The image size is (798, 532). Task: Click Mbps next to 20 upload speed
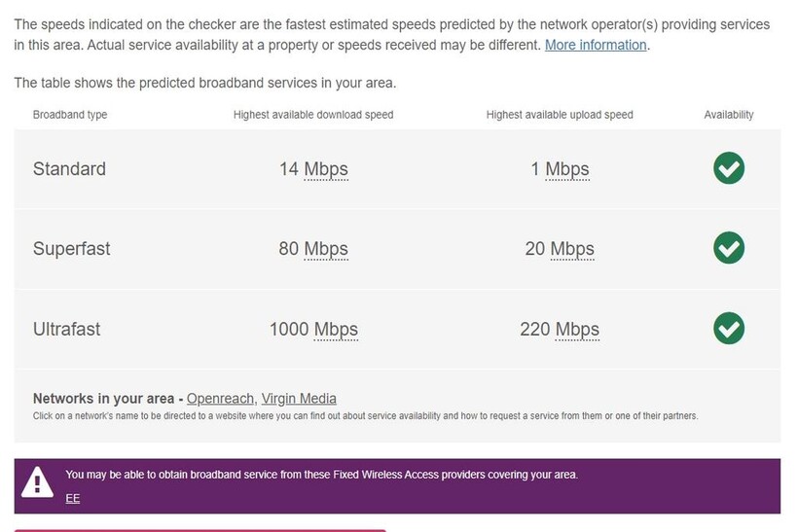click(x=572, y=249)
